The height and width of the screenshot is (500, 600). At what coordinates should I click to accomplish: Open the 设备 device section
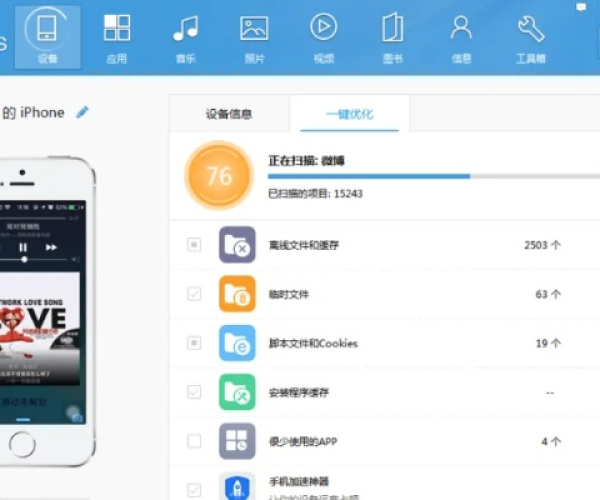pyautogui.click(x=47, y=37)
